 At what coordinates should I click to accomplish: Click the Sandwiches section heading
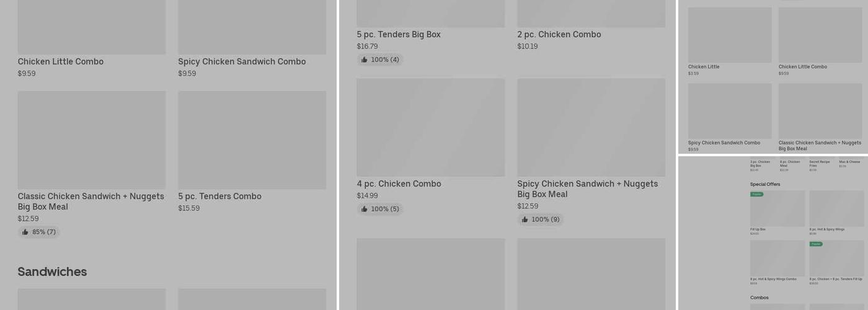click(52, 272)
